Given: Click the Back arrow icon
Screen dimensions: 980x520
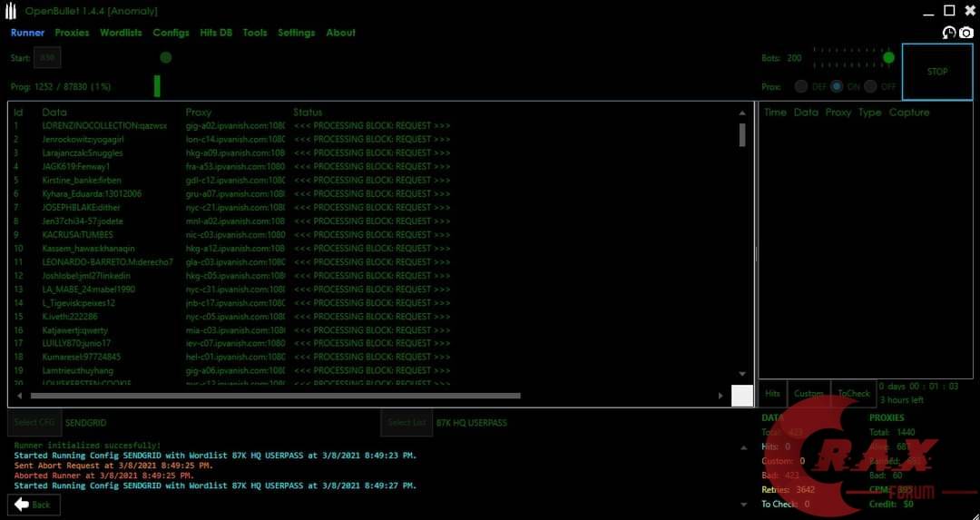Looking at the screenshot, I should (x=22, y=505).
